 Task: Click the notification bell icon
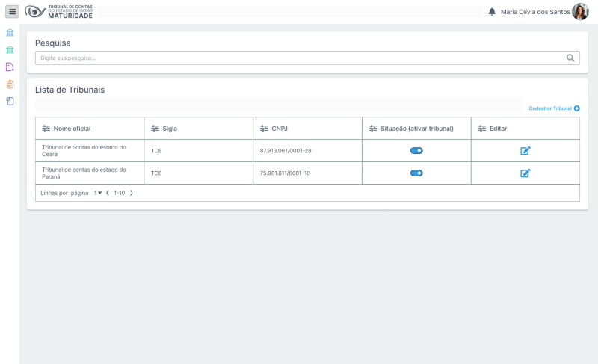point(492,12)
